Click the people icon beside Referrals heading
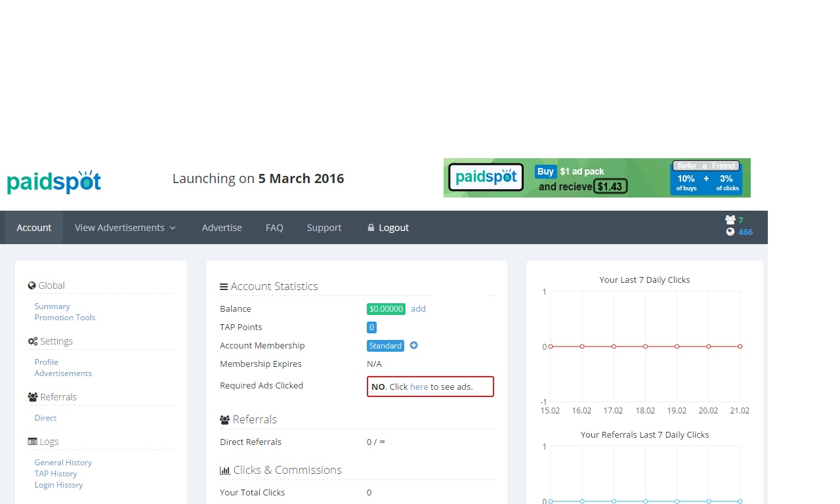 (225, 420)
